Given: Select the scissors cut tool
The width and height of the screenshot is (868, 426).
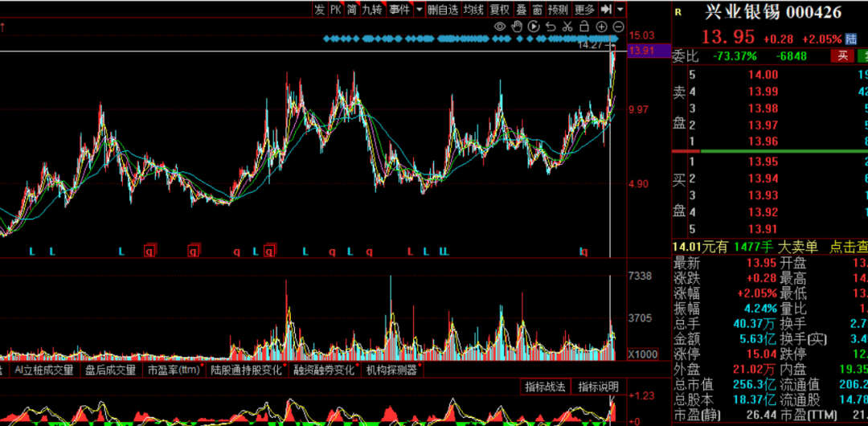Looking at the screenshot, I should point(567,27).
